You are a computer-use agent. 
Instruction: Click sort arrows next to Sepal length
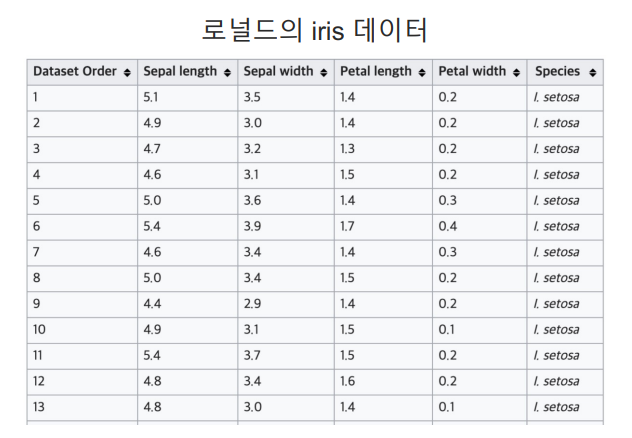pyautogui.click(x=227, y=73)
